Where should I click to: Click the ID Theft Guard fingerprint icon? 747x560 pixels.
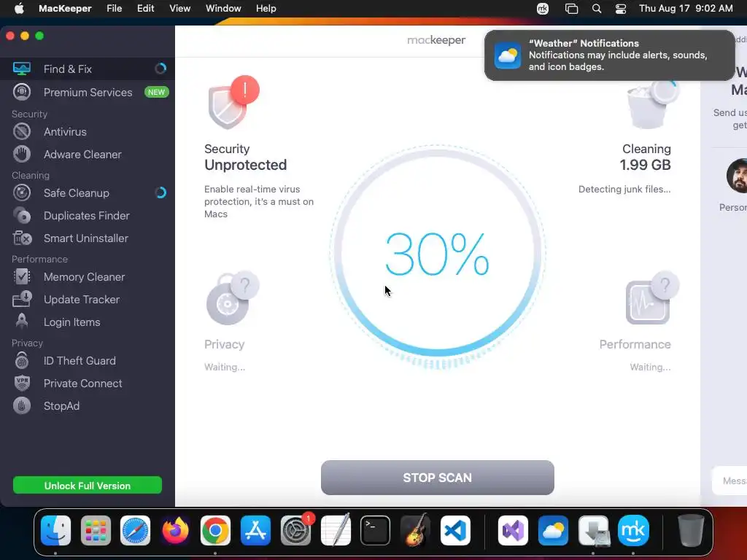pos(22,360)
